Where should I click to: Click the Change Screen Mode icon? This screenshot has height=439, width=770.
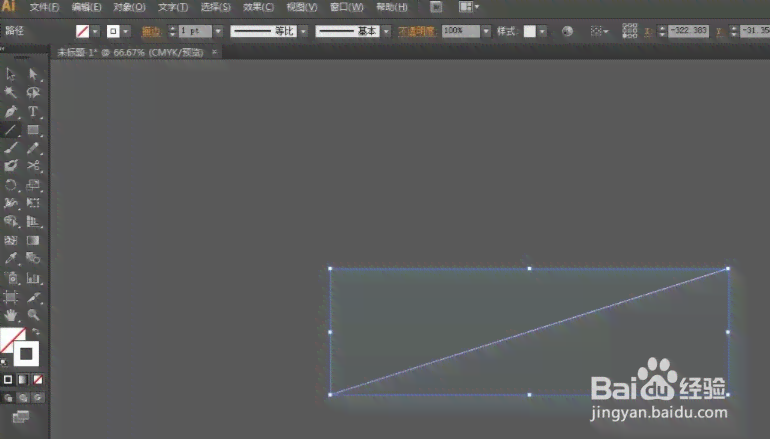pos(20,417)
